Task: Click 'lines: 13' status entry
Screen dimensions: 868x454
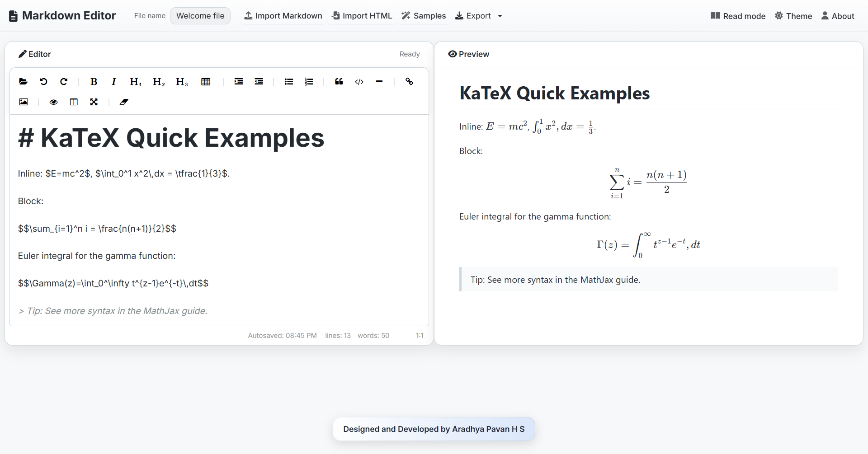Action: click(338, 336)
